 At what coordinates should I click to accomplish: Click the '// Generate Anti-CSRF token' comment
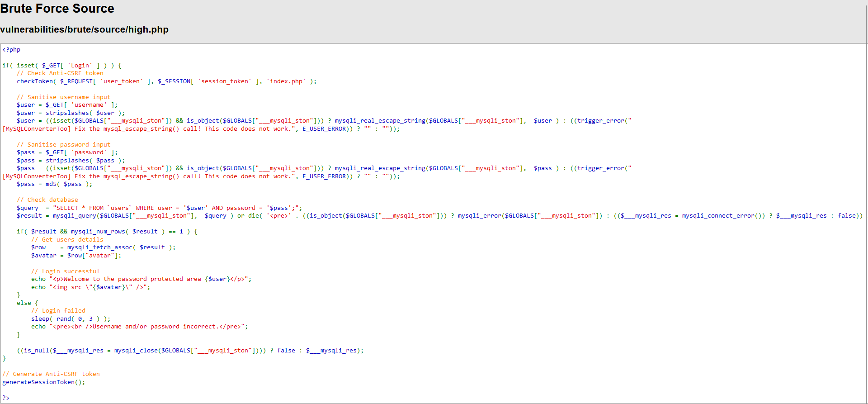click(x=51, y=374)
